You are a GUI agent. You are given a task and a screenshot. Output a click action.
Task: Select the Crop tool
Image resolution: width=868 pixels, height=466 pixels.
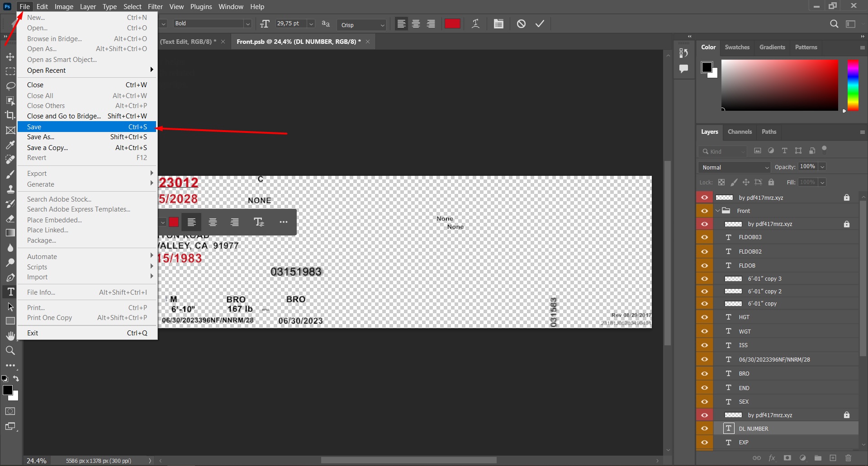tap(10, 115)
